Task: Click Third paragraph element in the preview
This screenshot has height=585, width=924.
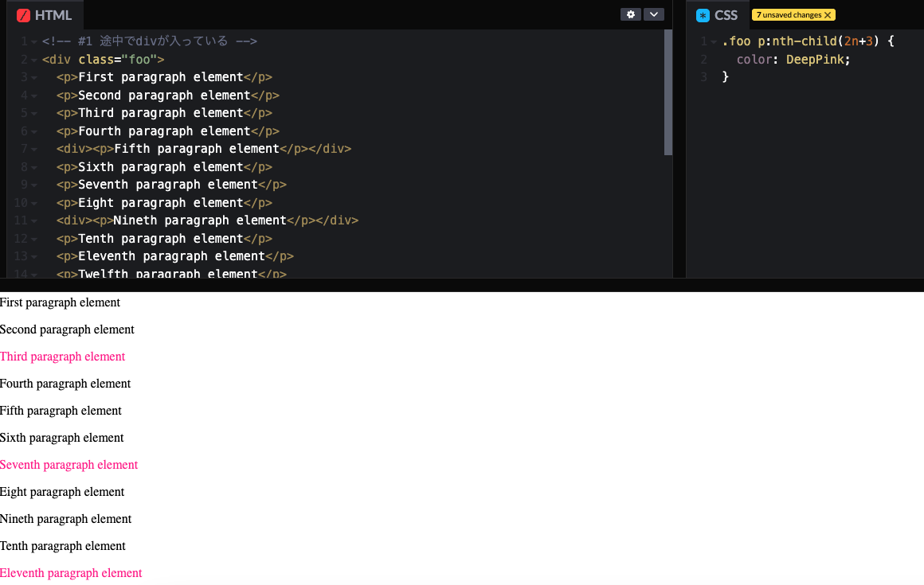Action: [62, 356]
